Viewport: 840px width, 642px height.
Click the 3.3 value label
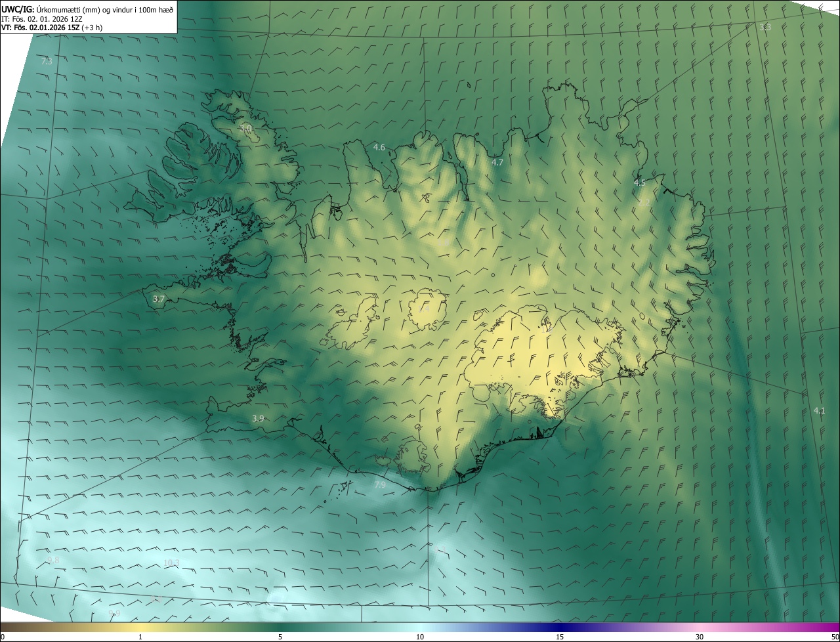pos(765,27)
